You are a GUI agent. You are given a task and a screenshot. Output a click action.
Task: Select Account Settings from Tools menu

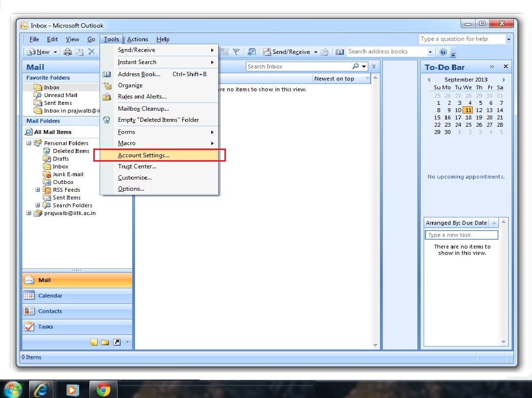(x=144, y=155)
